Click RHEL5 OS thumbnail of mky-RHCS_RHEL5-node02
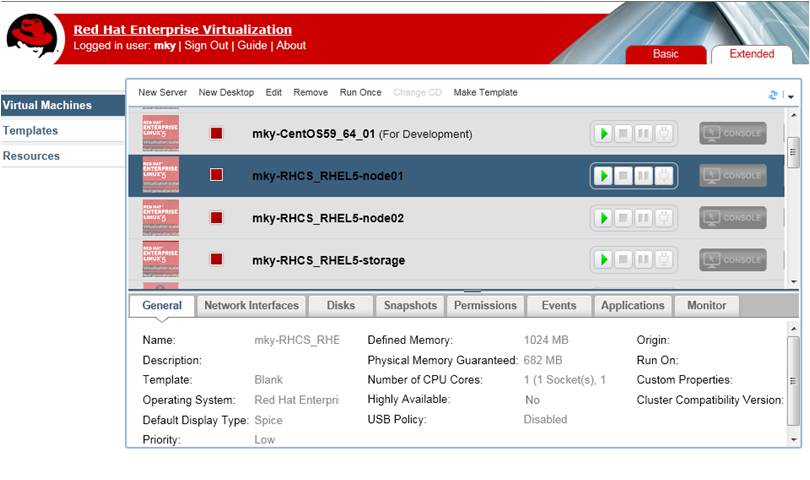This screenshot has width=810, height=480. coord(161,217)
